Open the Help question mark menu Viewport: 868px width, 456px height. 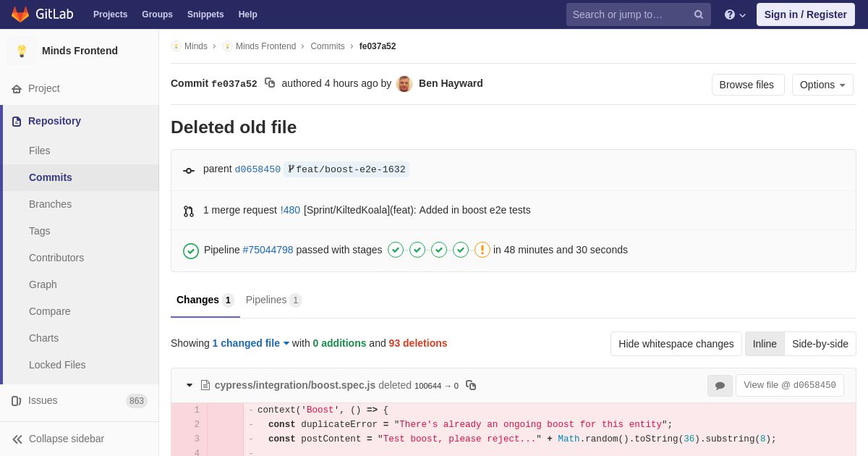click(x=735, y=14)
